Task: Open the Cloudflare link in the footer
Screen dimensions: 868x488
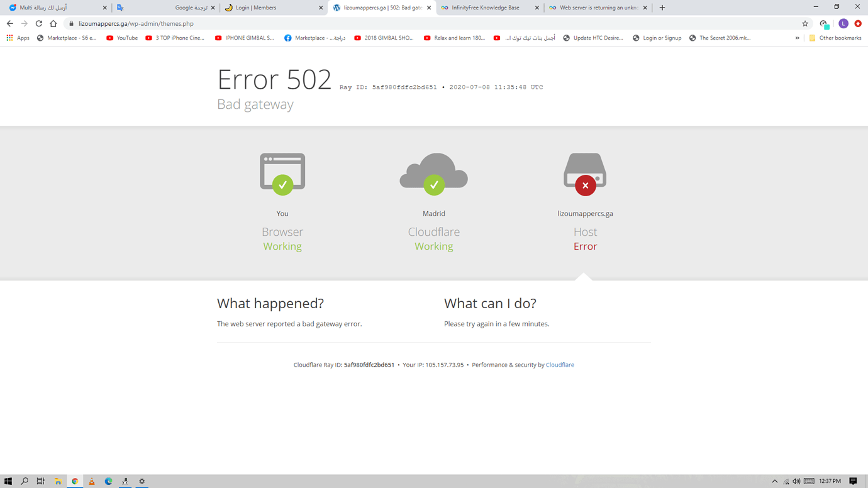Action: pyautogui.click(x=560, y=365)
